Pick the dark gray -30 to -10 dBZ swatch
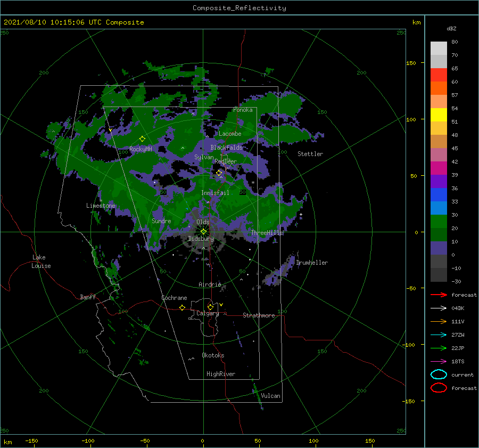 (439, 275)
